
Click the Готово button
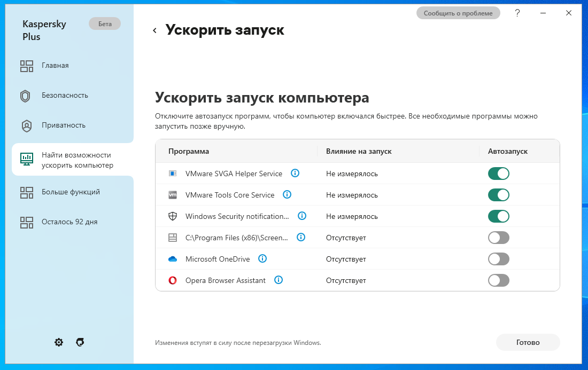(528, 342)
